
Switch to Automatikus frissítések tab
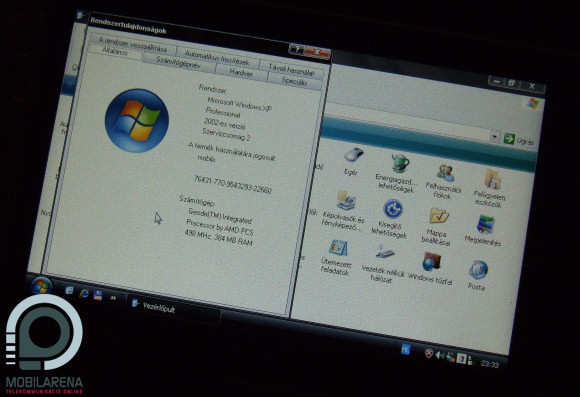217,58
